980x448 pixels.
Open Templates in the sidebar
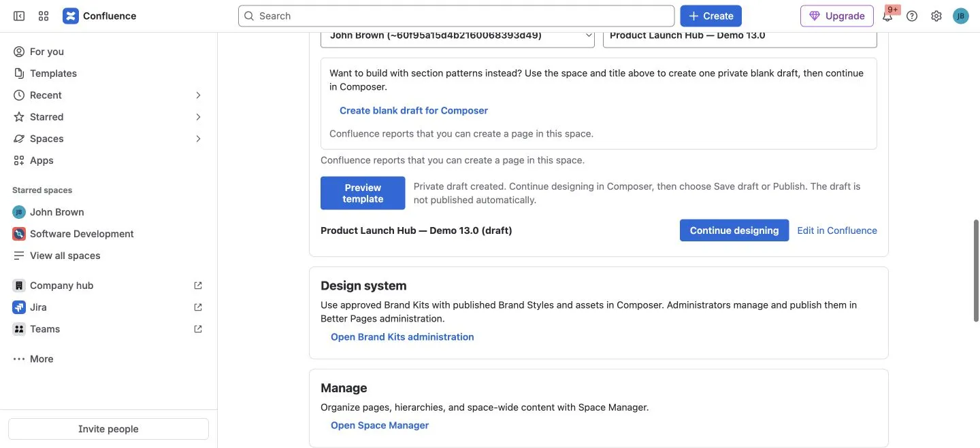(x=108, y=73)
